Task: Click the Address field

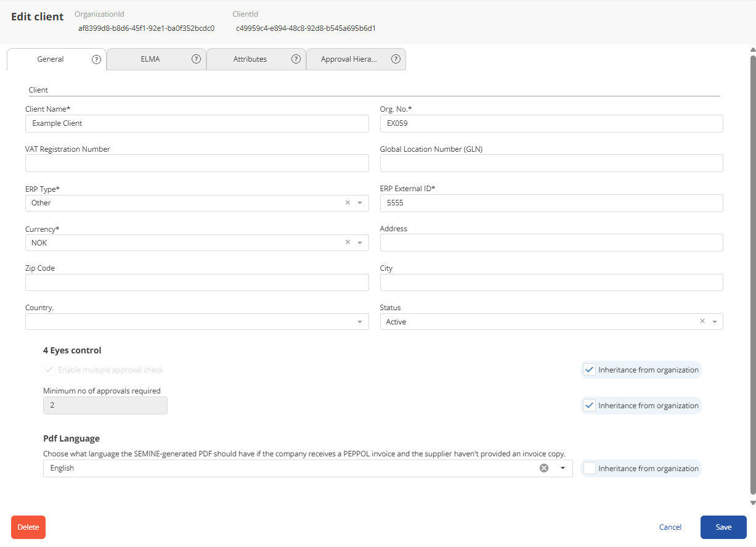Action: coord(551,242)
